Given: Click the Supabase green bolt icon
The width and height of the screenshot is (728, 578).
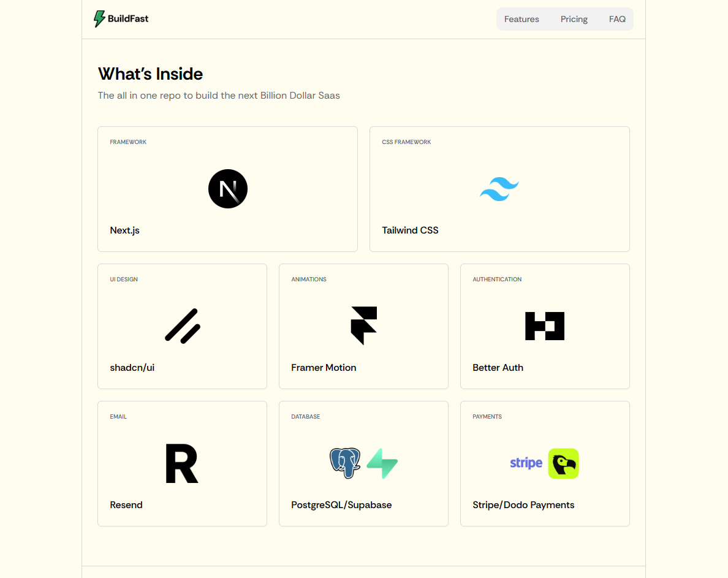Looking at the screenshot, I should (x=382, y=463).
